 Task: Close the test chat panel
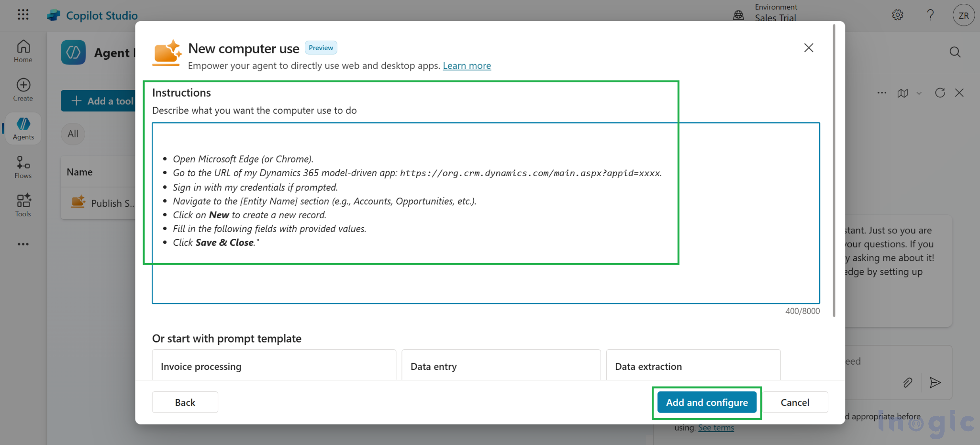tap(959, 93)
